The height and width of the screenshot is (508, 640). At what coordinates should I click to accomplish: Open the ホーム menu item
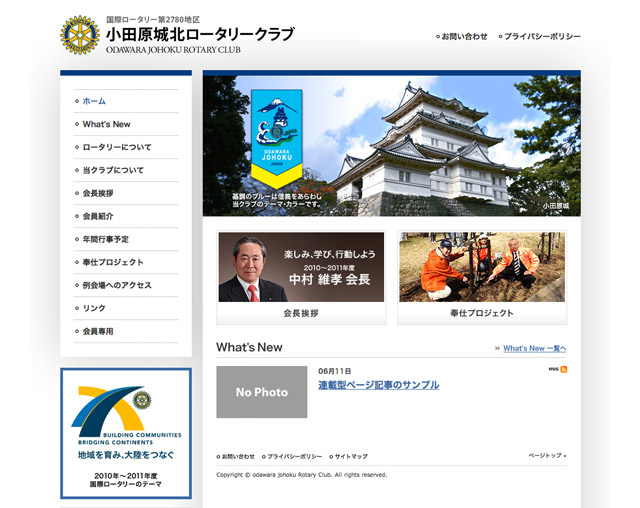pyautogui.click(x=94, y=101)
